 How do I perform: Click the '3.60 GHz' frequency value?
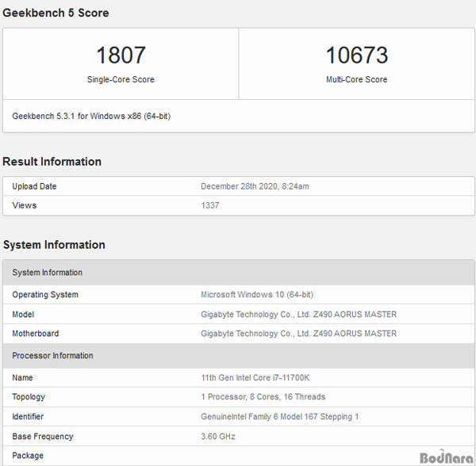pos(218,437)
